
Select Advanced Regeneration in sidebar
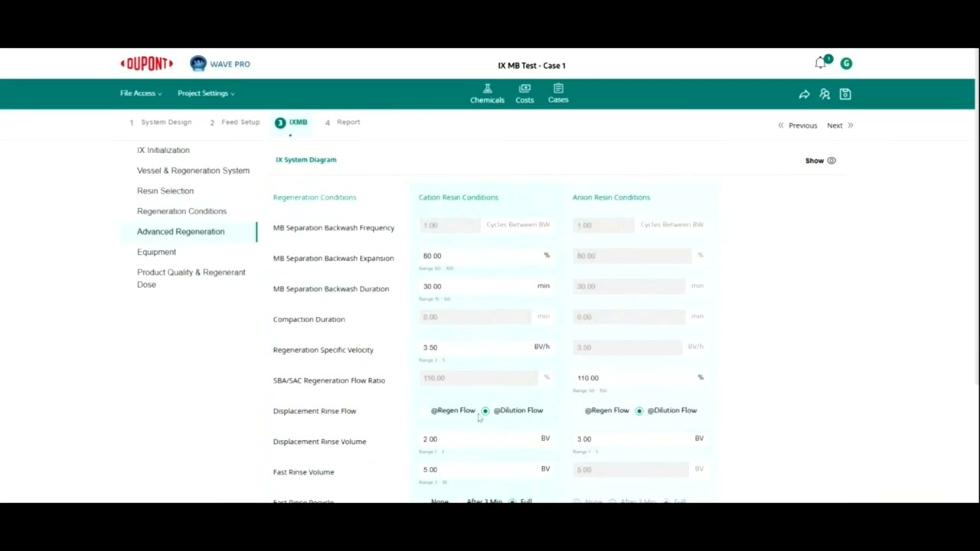click(x=181, y=231)
